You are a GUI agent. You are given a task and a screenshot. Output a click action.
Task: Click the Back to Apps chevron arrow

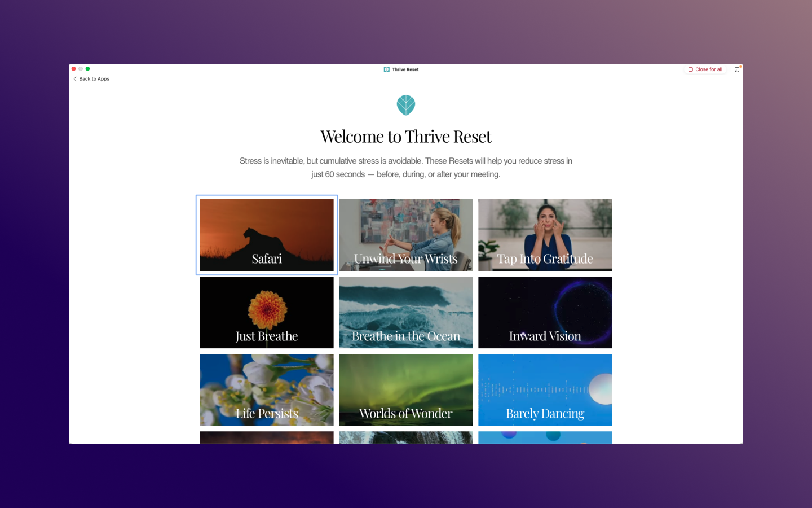[75, 79]
